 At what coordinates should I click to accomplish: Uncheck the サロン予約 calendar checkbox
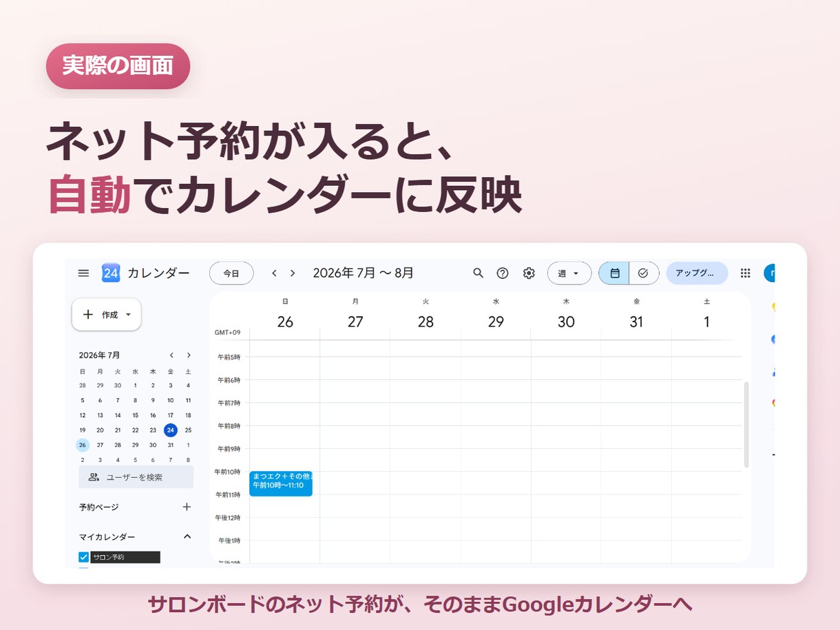click(84, 557)
